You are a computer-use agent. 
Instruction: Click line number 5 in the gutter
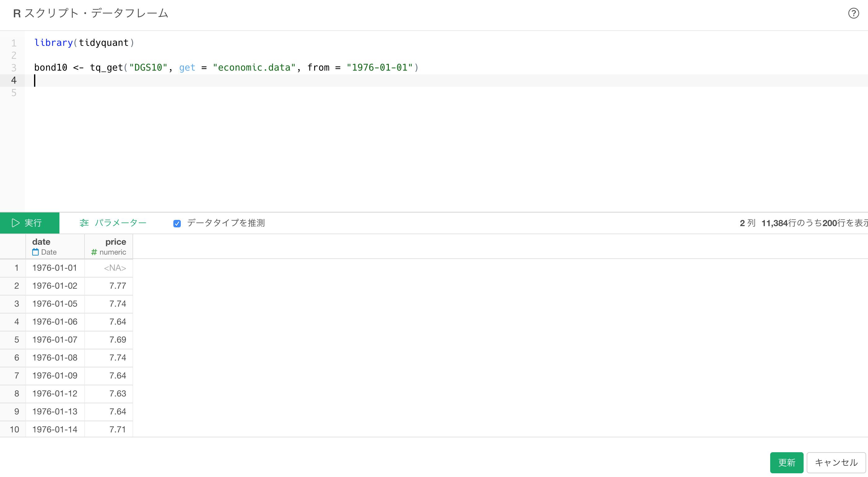tap(14, 93)
